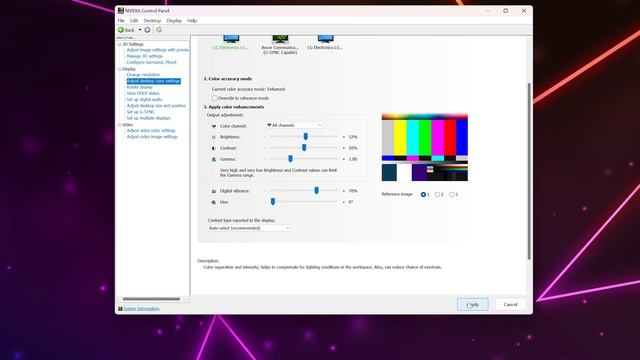Viewport: 640px width, 360px height.
Task: Click the Brightness slider thumb
Action: click(x=306, y=137)
